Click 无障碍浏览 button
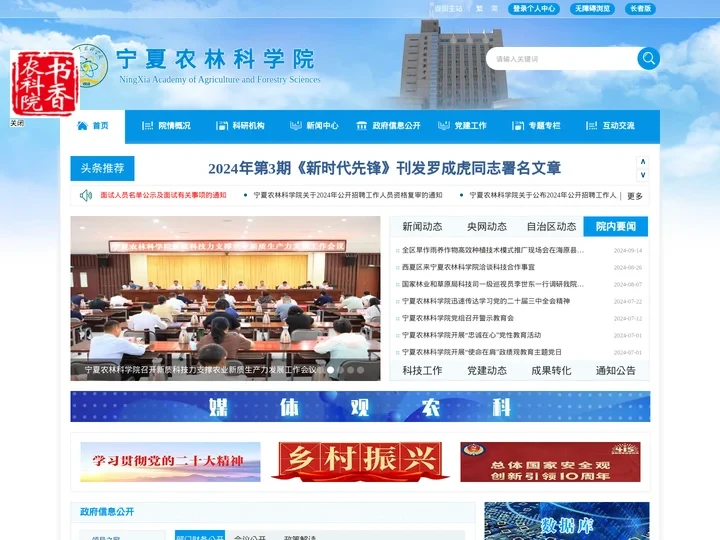This screenshot has height=540, width=720. (x=592, y=9)
